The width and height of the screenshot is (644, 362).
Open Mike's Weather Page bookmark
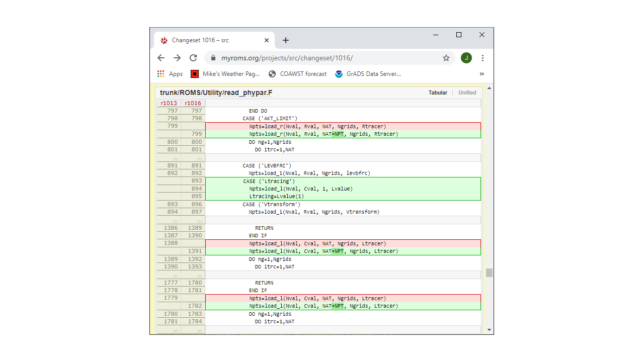[x=225, y=74]
